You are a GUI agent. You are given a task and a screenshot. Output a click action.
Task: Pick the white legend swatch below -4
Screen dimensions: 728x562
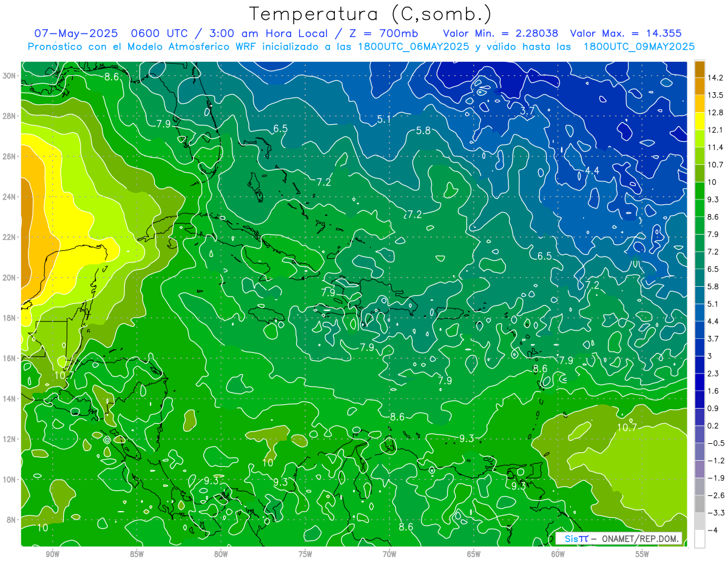click(699, 538)
